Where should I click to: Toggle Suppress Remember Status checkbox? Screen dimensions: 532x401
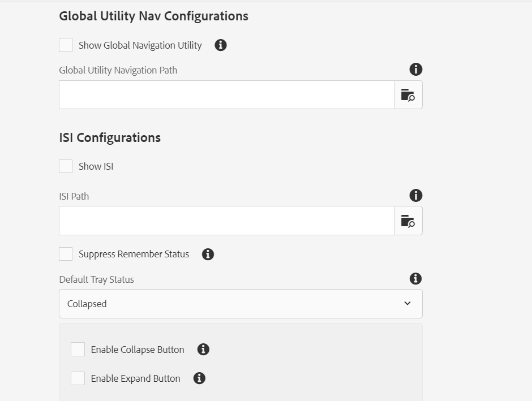(66, 254)
